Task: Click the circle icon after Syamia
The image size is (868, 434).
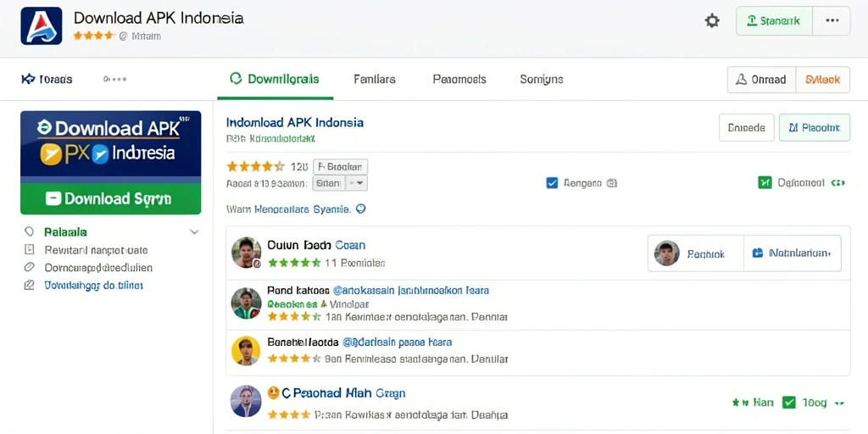Action: click(360, 209)
